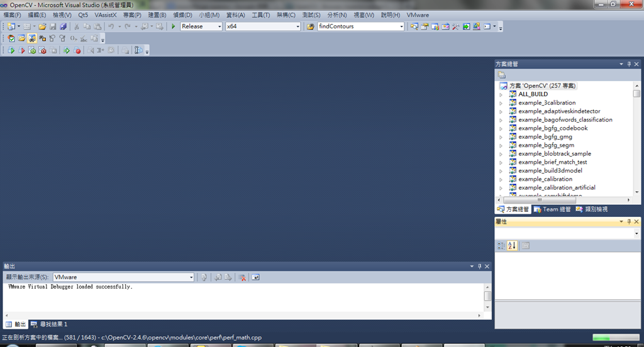Toggle auto-hide pin on Output panel
The height and width of the screenshot is (347, 644).
[x=479, y=267]
